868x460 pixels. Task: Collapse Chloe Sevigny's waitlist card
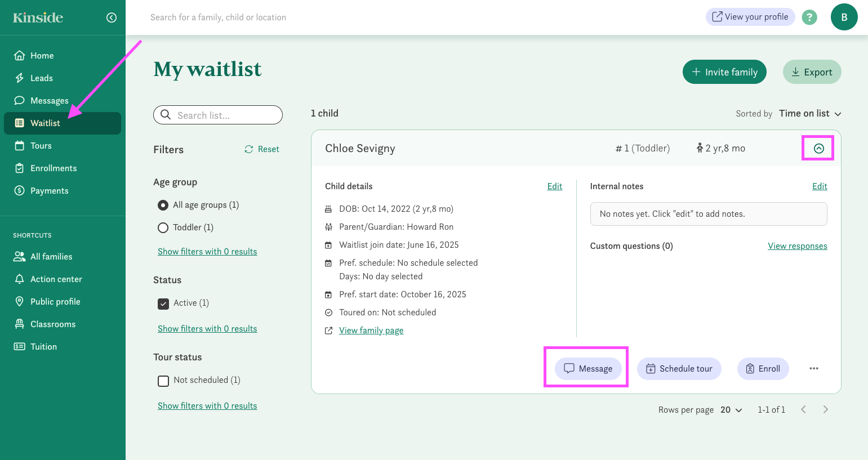pos(818,149)
